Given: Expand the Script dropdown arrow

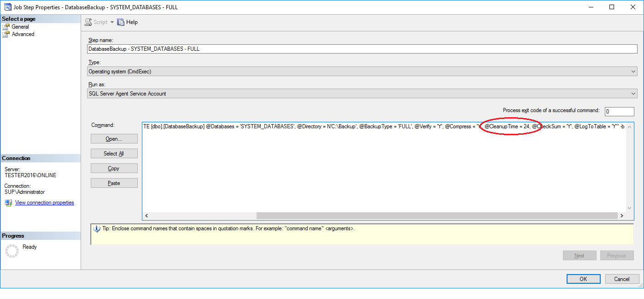Looking at the screenshot, I should [112, 22].
